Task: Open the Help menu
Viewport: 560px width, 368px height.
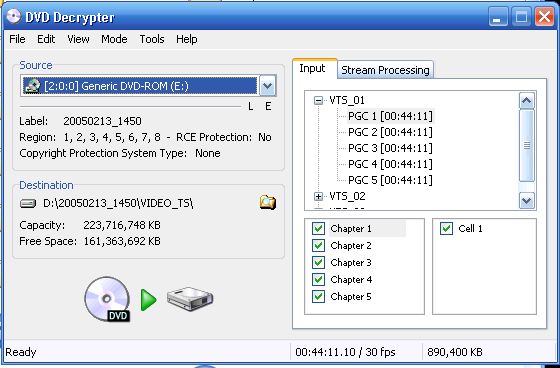Action: click(186, 39)
